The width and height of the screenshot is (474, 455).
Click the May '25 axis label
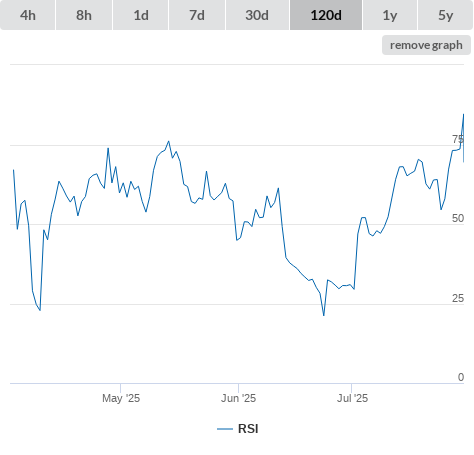121,398
